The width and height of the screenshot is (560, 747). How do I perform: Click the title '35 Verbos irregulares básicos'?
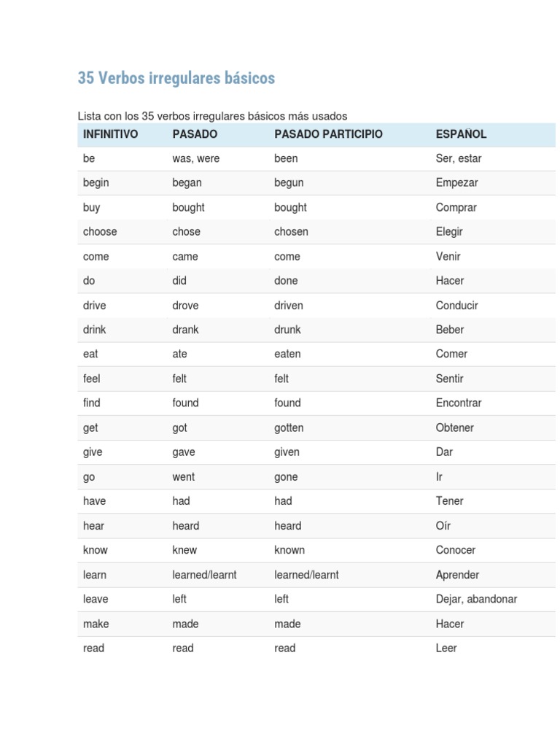[176, 78]
